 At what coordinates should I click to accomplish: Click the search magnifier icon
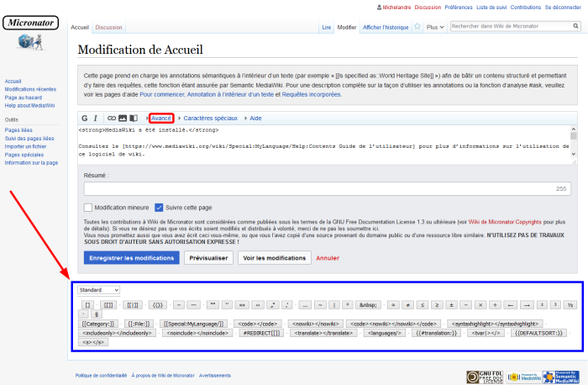pos(575,26)
